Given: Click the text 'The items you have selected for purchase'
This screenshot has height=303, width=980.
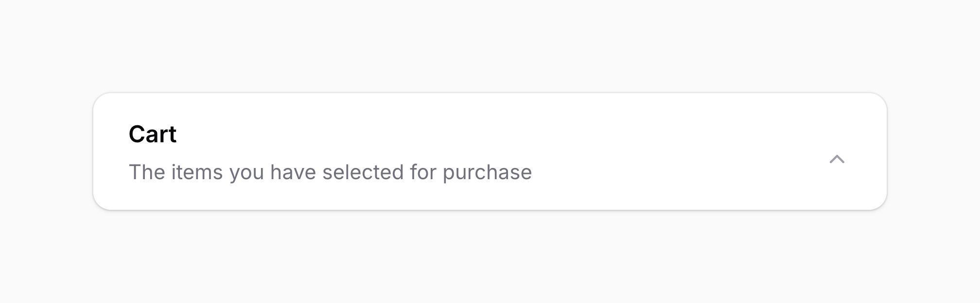Looking at the screenshot, I should coord(330,172).
